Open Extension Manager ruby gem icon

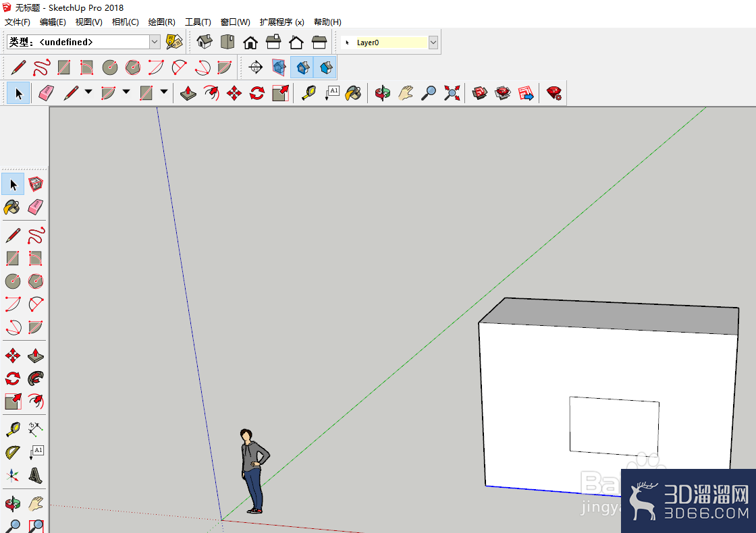(x=554, y=92)
